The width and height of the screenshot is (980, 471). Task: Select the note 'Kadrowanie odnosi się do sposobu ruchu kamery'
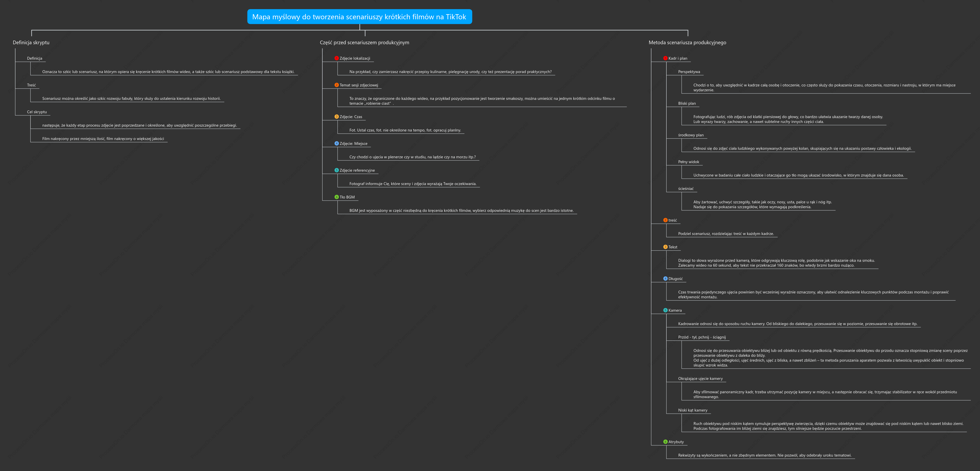pos(798,324)
